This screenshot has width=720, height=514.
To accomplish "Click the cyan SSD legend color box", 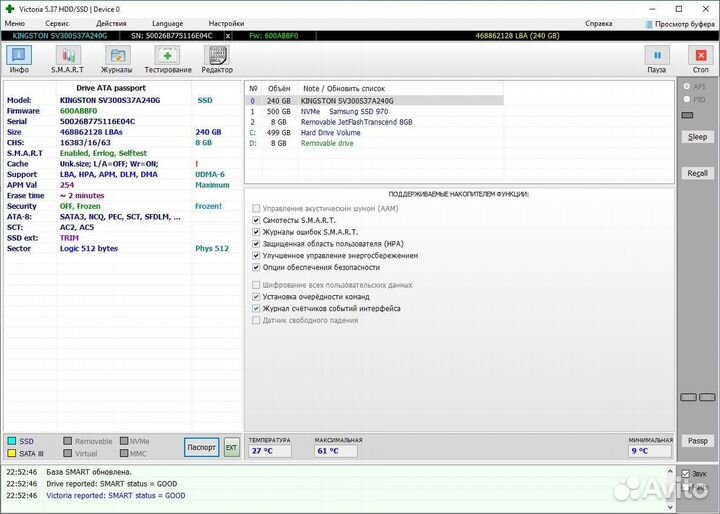I will coord(12,440).
